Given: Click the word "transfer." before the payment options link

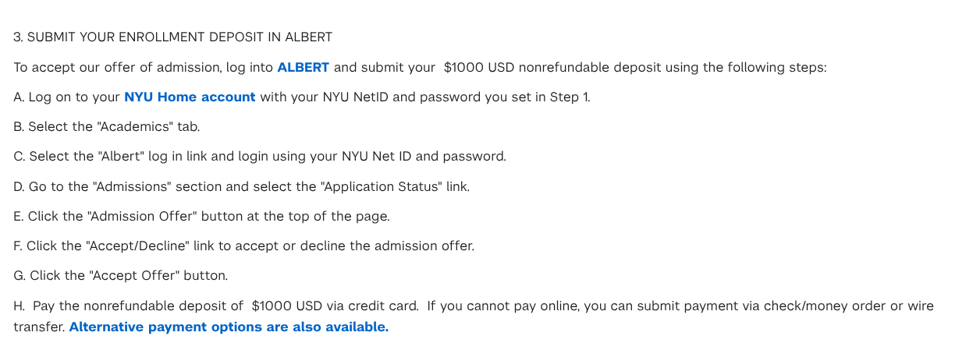Looking at the screenshot, I should click(39, 327).
